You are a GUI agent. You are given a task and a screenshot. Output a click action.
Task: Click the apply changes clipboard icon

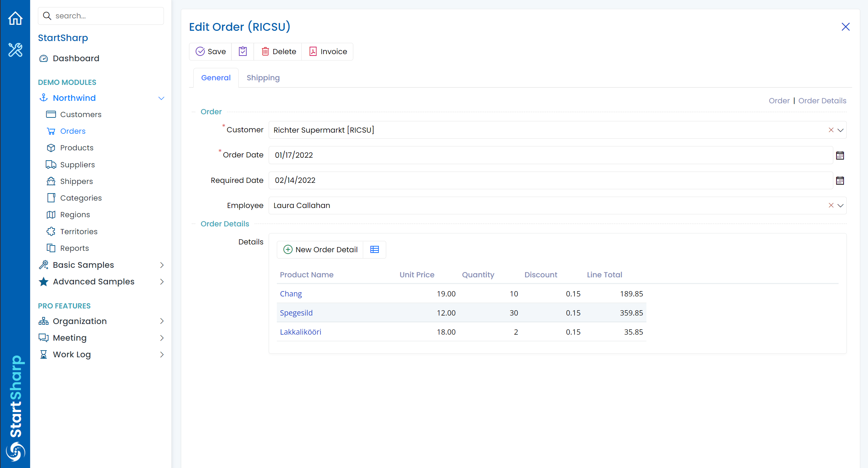tap(242, 52)
